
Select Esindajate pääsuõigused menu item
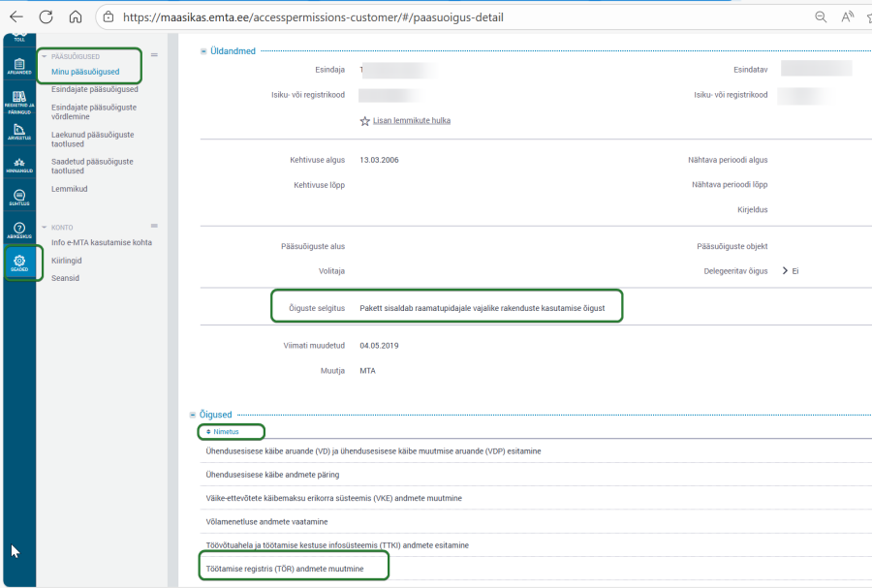pos(94,89)
